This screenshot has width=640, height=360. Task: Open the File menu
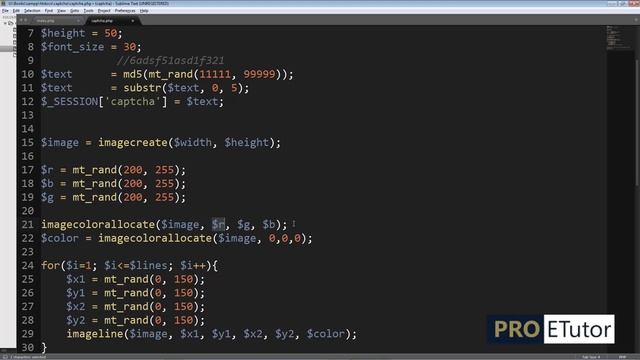point(5,11)
